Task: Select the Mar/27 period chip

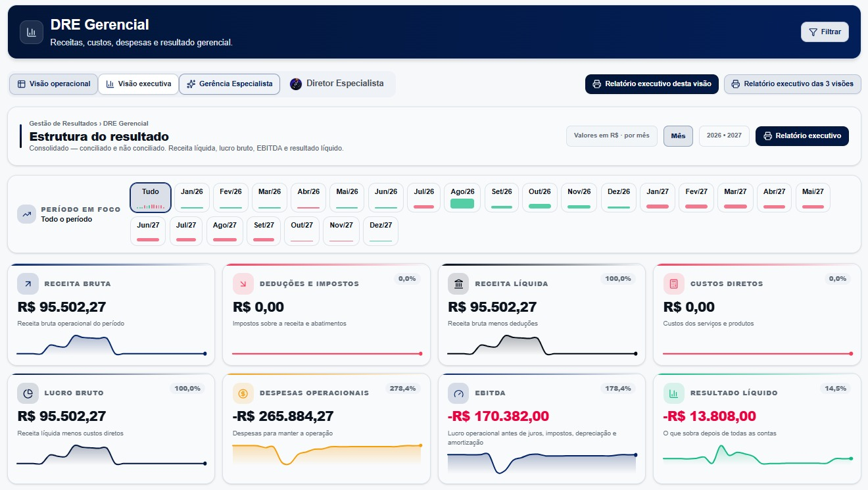Action: (x=735, y=197)
